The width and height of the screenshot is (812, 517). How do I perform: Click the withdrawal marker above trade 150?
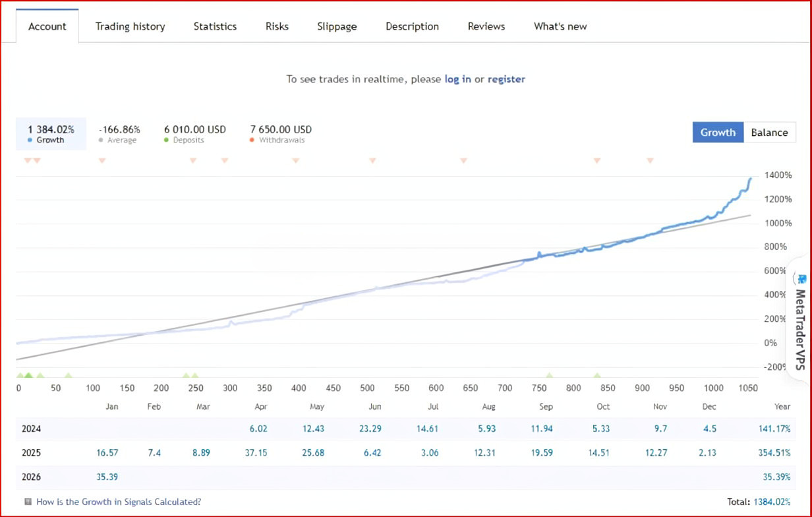101,160
